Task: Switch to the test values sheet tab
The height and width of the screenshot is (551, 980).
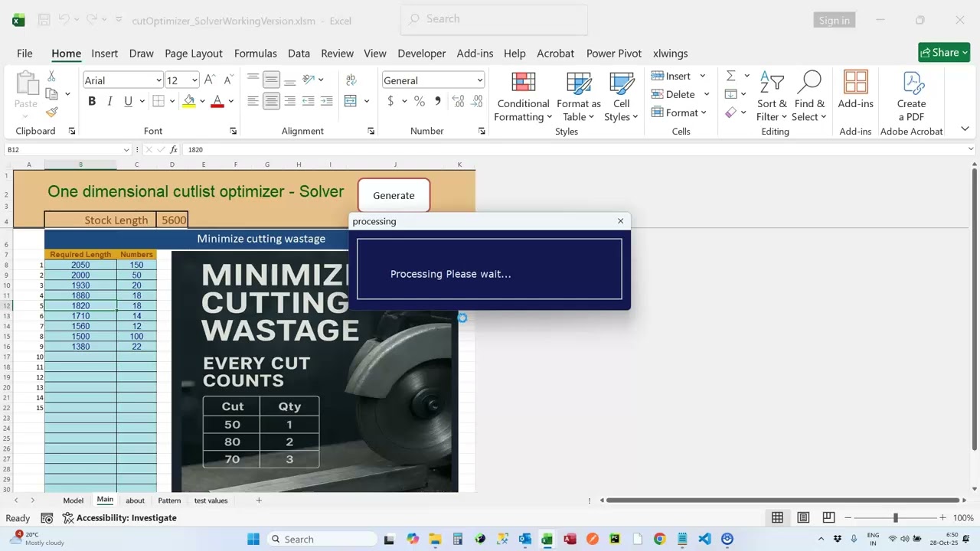Action: point(211,500)
